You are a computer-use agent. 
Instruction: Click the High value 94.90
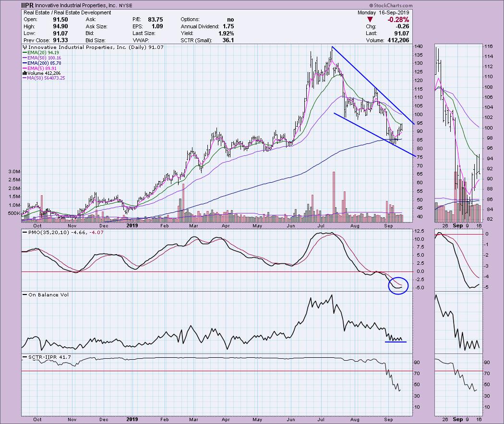coord(60,26)
